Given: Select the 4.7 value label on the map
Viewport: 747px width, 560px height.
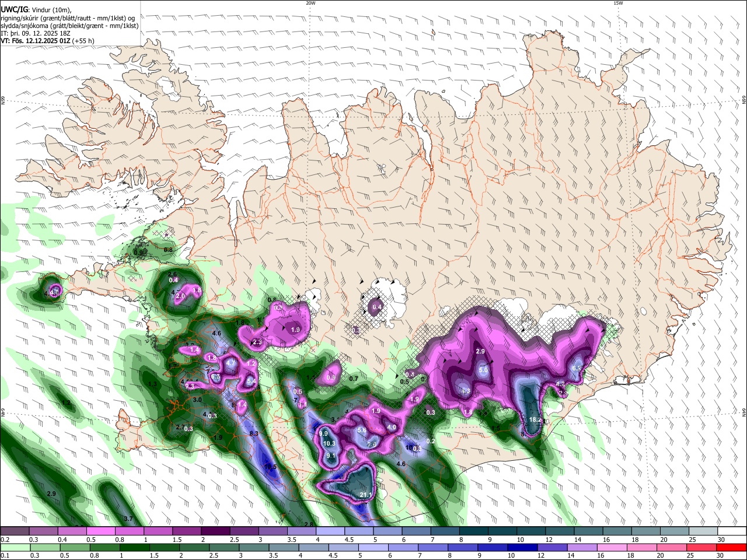Looking at the screenshot, I should [231, 363].
